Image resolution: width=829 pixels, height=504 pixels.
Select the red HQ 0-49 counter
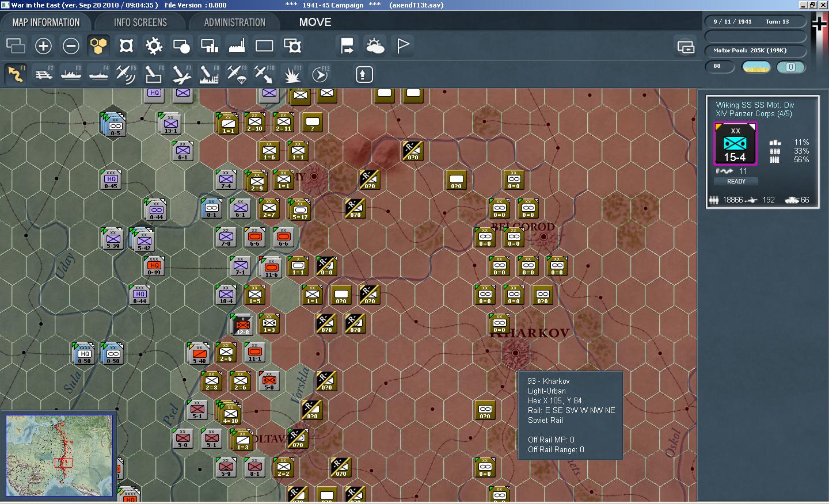(154, 266)
